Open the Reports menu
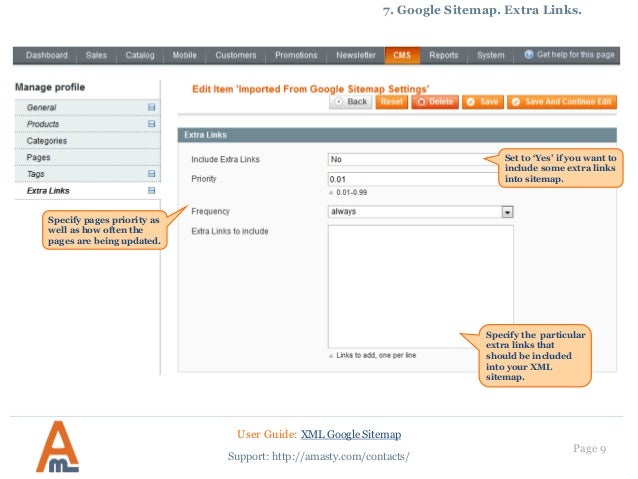This screenshot has height=479, width=638. [444, 55]
